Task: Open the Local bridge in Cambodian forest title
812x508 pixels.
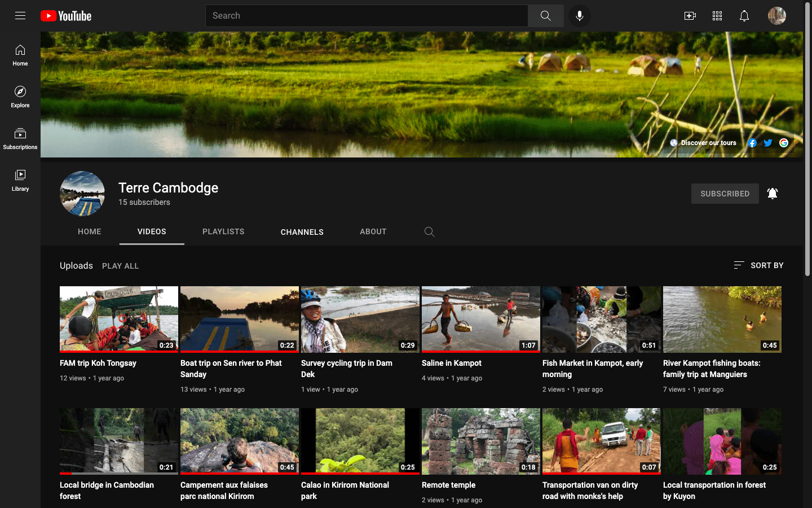Action: pos(107,491)
